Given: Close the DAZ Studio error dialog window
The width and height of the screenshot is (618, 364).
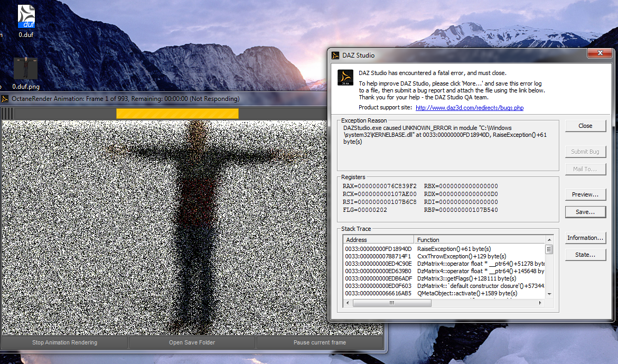Looking at the screenshot, I should coord(600,53).
